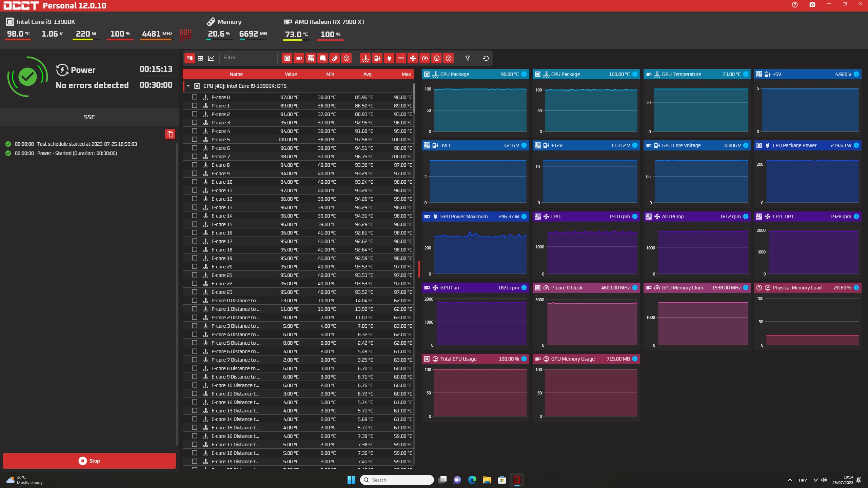The width and height of the screenshot is (868, 488).
Task: Check the E-core 12 Distance row checkbox
Action: (195, 402)
